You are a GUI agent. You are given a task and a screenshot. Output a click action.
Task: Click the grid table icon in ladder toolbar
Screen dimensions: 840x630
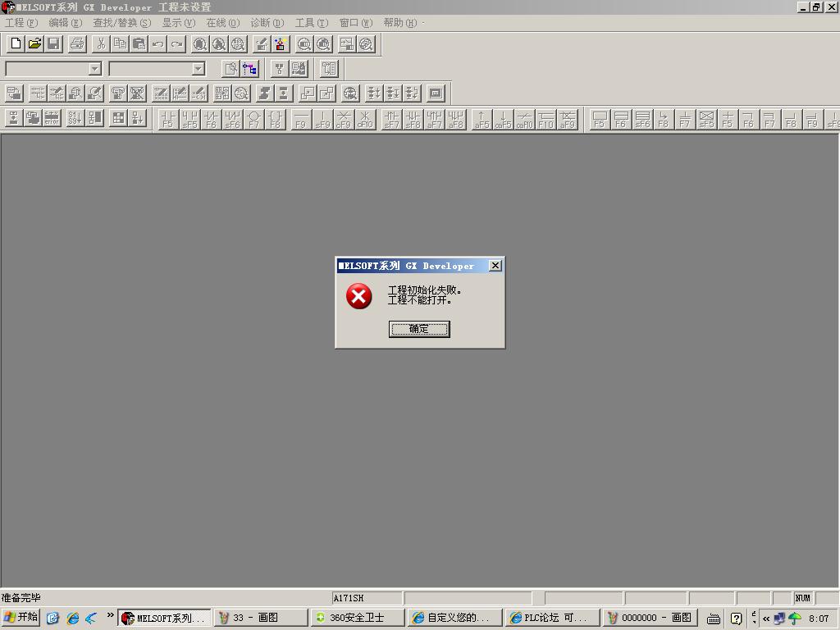118,118
